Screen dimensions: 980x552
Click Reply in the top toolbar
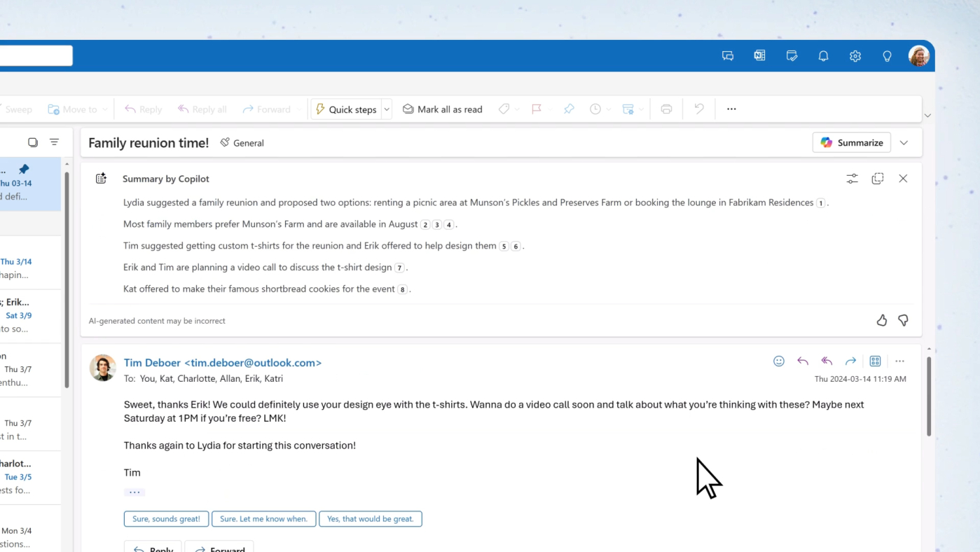[143, 109]
